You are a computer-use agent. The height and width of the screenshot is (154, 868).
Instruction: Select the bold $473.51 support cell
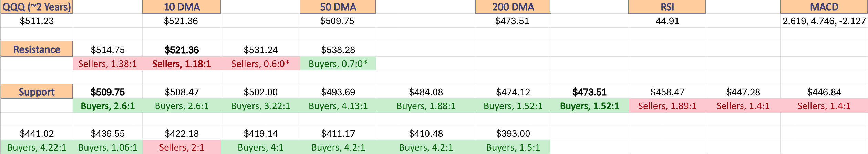(x=589, y=92)
